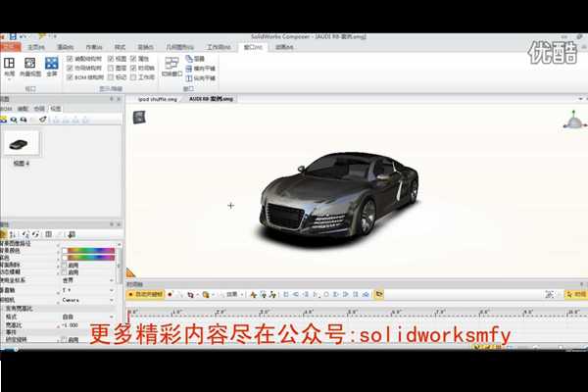Switch to the Geometry ribbon tab
The image size is (588, 392).
pos(179,47)
